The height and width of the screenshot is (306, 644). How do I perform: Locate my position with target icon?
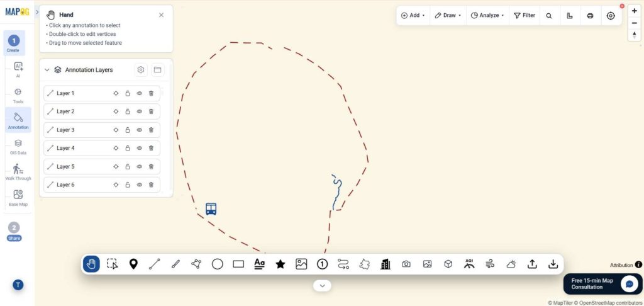[611, 16]
